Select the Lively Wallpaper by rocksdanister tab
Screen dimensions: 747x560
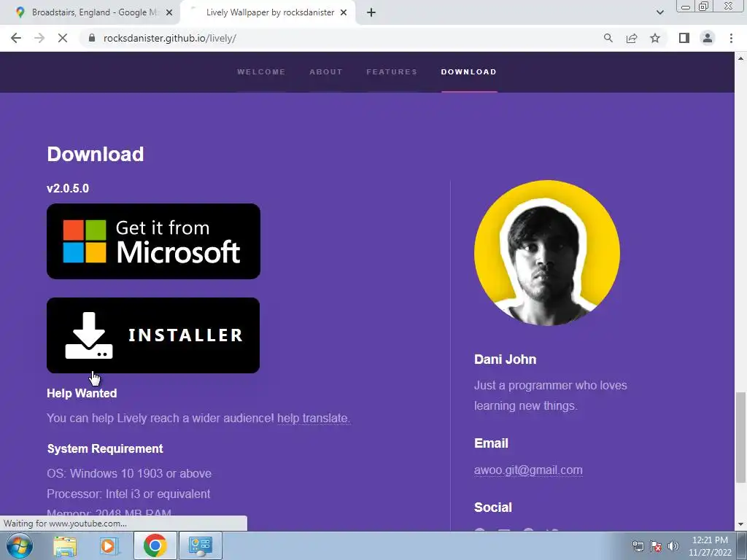tap(270, 12)
